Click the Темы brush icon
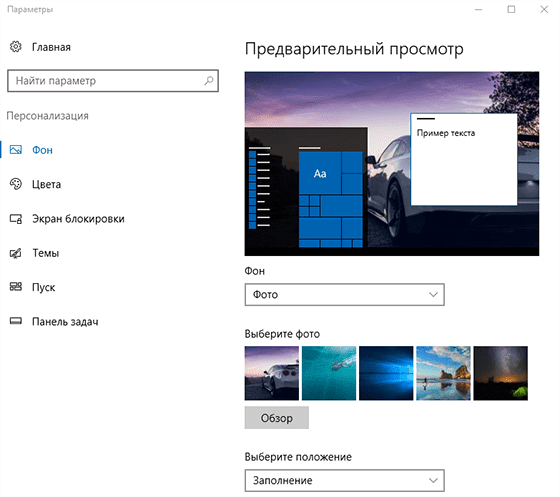Screen dimensions: 560x497 click(16, 253)
